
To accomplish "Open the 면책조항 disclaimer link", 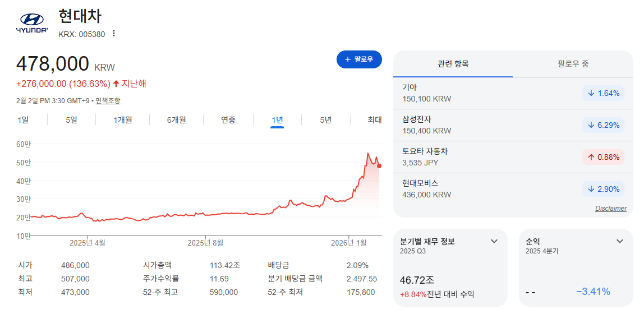I will [x=108, y=101].
